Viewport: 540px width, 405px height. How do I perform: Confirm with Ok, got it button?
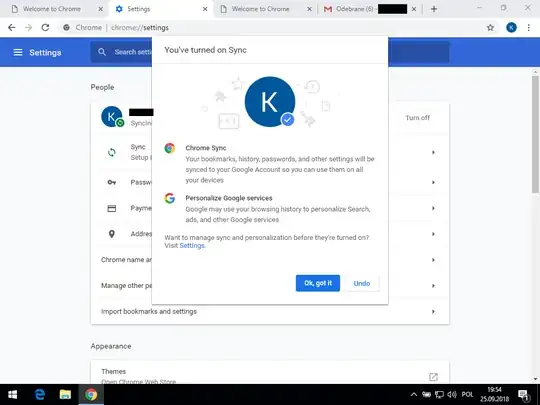pos(318,283)
